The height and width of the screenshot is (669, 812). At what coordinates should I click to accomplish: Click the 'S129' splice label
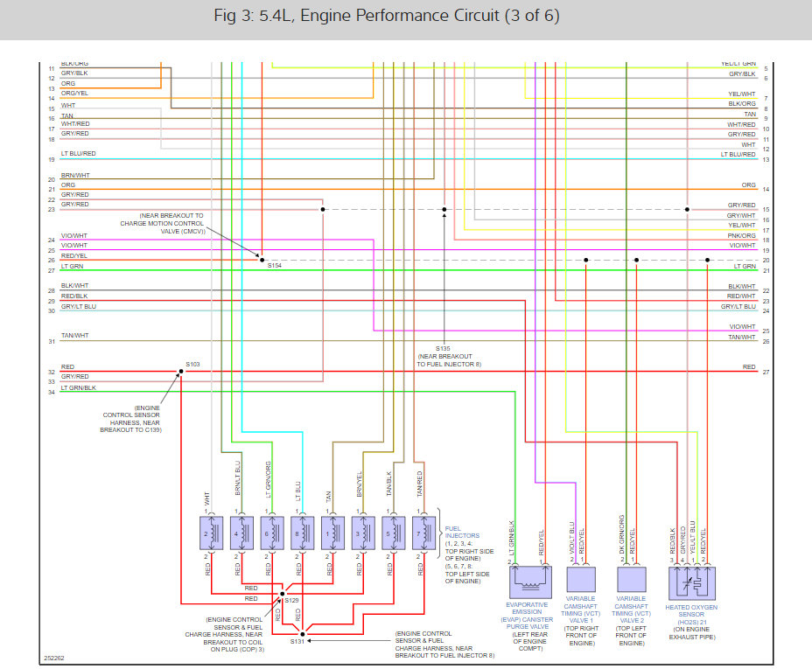click(292, 601)
